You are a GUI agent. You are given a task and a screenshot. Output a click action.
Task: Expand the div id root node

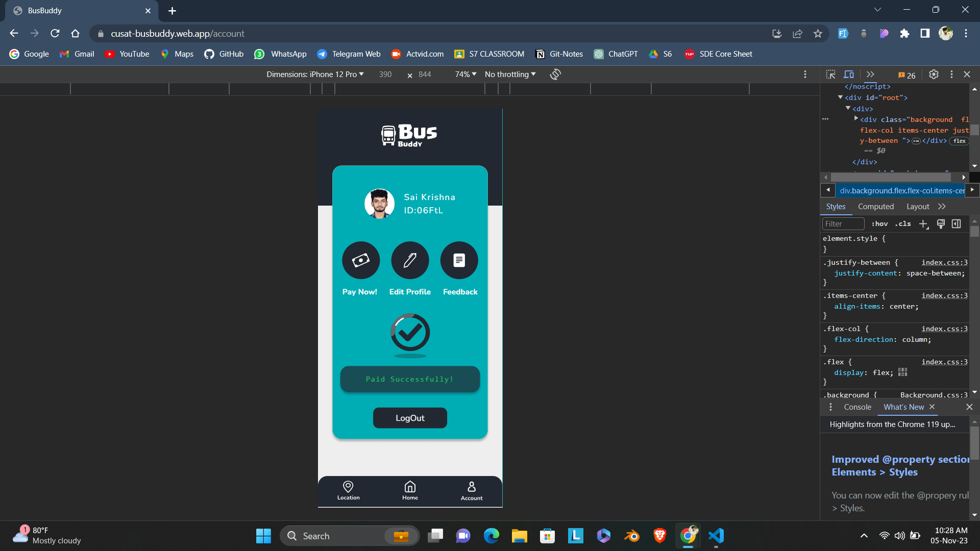point(840,97)
